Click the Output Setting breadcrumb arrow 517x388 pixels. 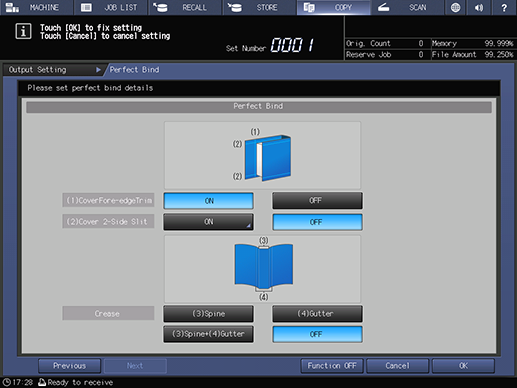coord(98,70)
